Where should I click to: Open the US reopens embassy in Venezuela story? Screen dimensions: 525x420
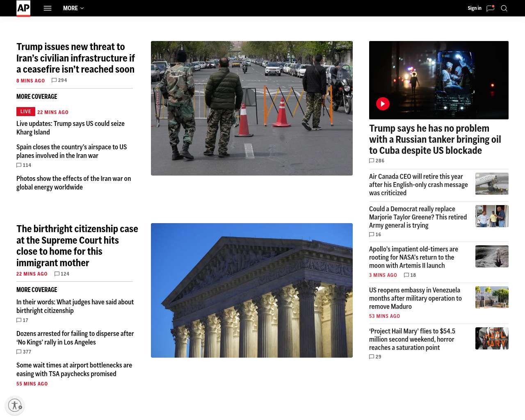[x=415, y=298]
